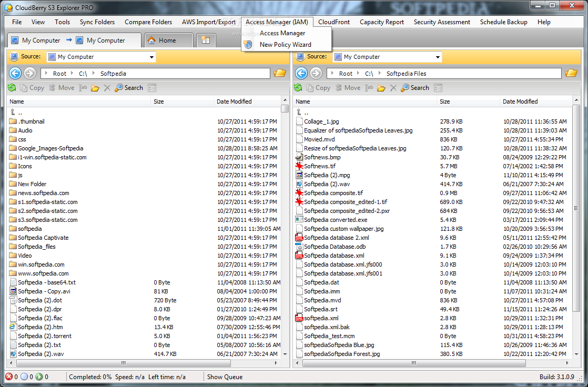
Task: Click folder icon beside right path bar
Action: [x=571, y=73]
